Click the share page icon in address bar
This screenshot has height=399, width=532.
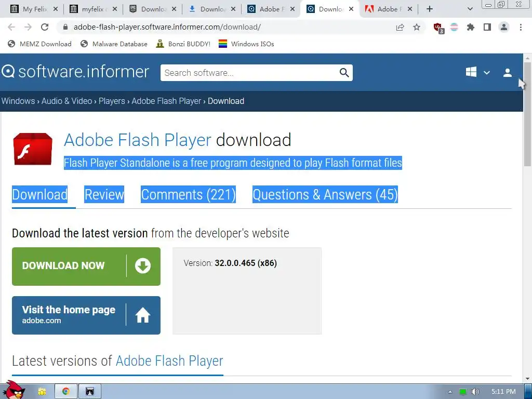point(400,27)
